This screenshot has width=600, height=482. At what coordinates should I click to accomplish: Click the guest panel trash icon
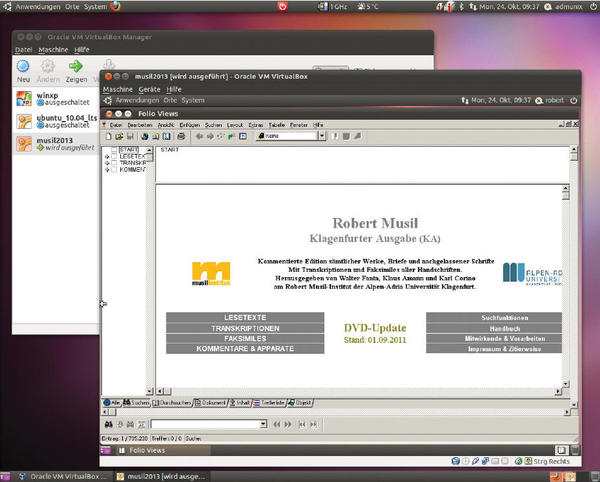pyautogui.click(x=575, y=450)
